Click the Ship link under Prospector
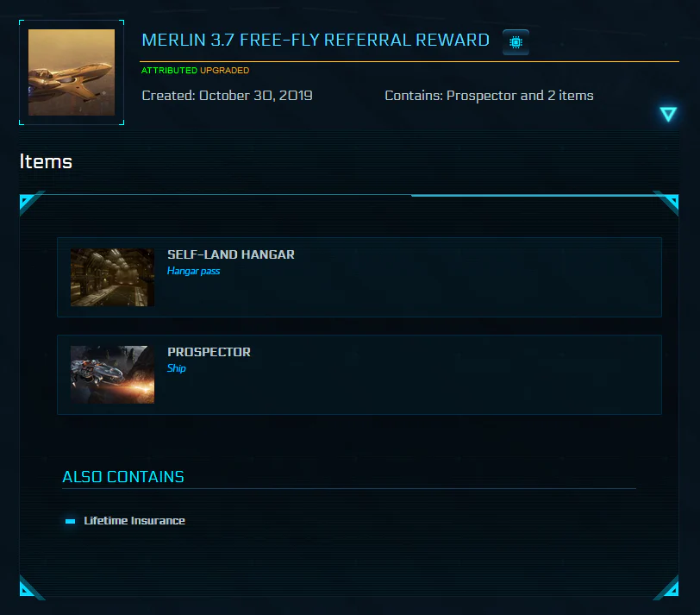This screenshot has height=615, width=700. (x=177, y=368)
